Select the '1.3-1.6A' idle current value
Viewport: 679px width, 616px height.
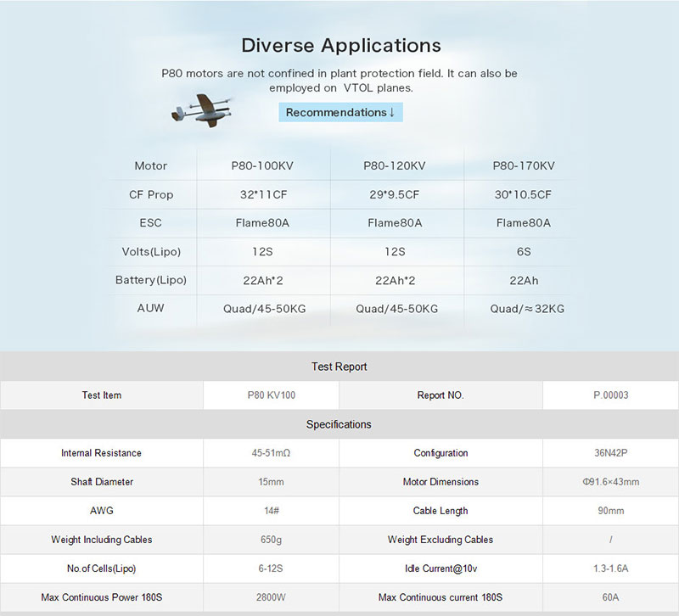[x=610, y=568]
